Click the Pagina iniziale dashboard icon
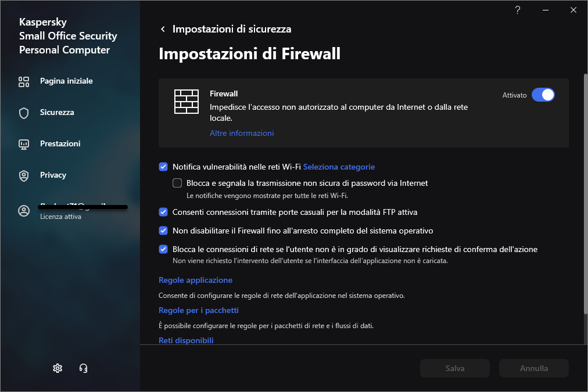 (x=24, y=81)
